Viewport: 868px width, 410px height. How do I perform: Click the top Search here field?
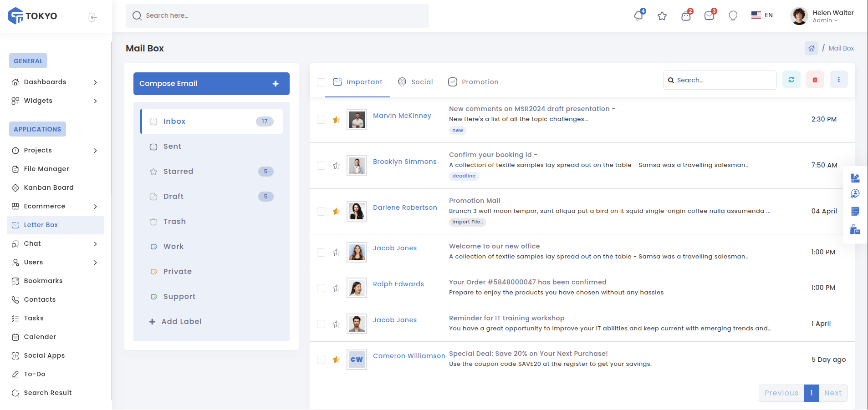(277, 16)
